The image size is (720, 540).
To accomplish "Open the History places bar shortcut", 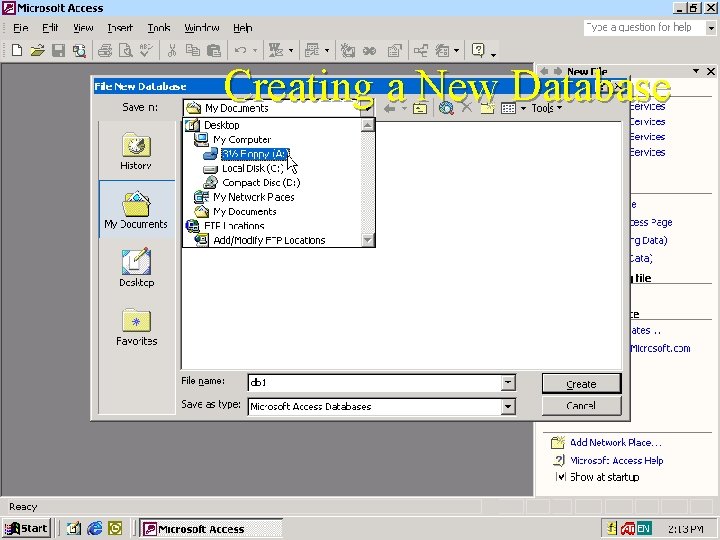I will (x=136, y=152).
